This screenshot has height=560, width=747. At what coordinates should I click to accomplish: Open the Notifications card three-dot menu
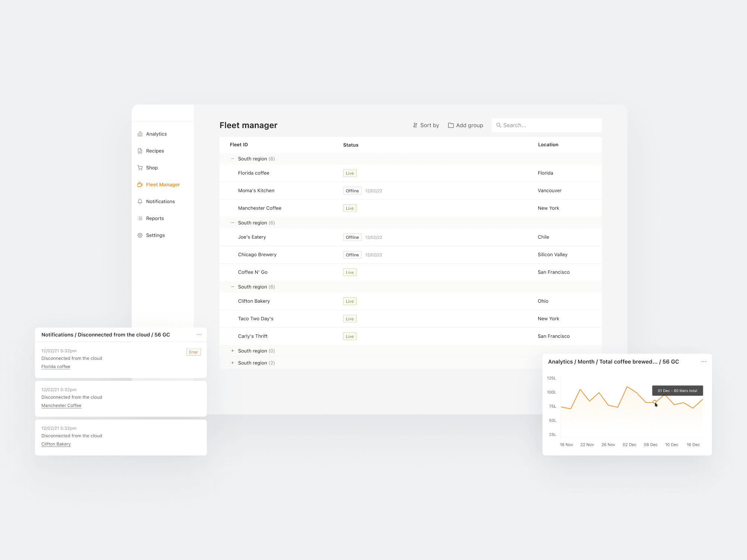[199, 335]
